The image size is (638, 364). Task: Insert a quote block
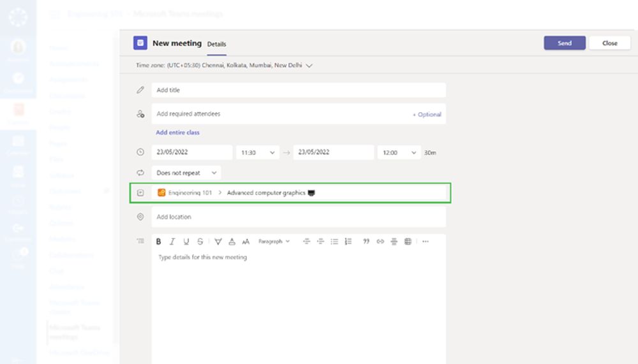[366, 242]
